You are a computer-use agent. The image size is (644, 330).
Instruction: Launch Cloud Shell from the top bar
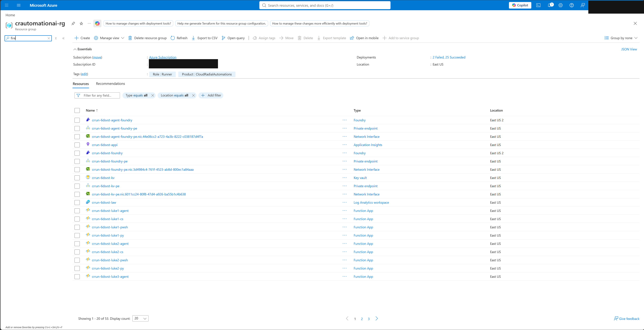pyautogui.click(x=538, y=5)
